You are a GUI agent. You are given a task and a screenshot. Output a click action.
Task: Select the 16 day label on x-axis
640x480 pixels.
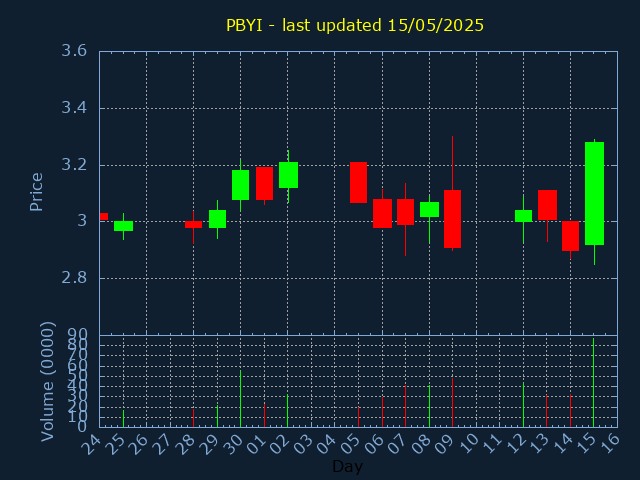[x=610, y=444]
